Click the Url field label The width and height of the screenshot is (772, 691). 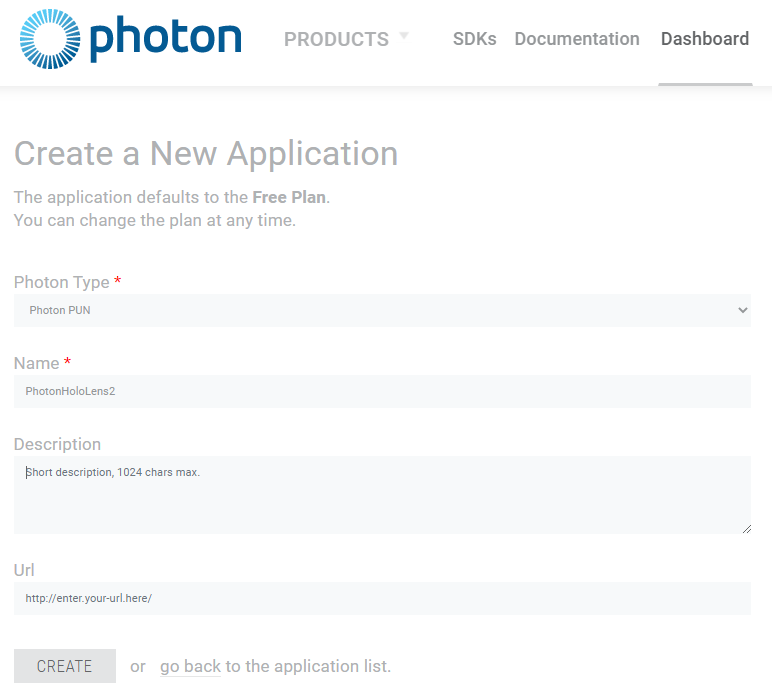point(24,570)
